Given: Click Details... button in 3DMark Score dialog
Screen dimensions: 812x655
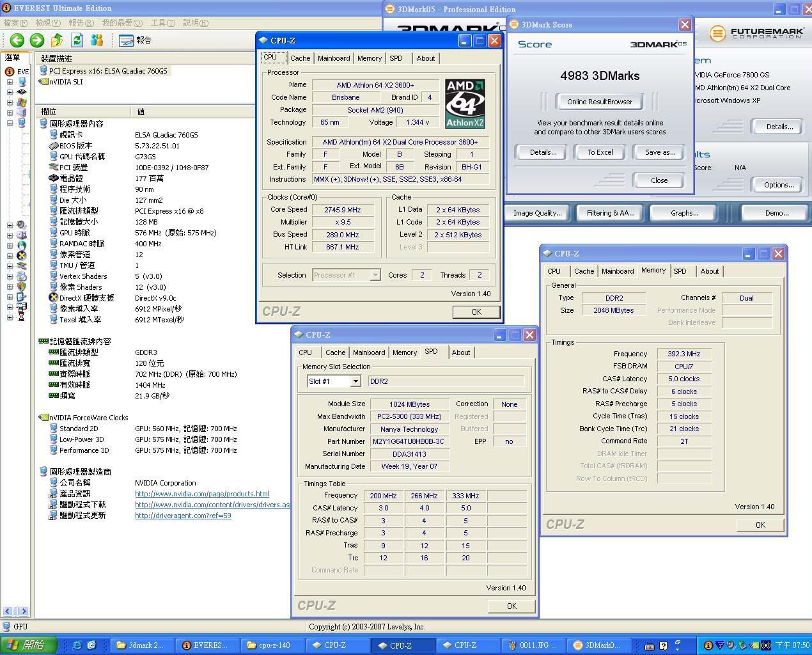Looking at the screenshot, I should point(543,152).
